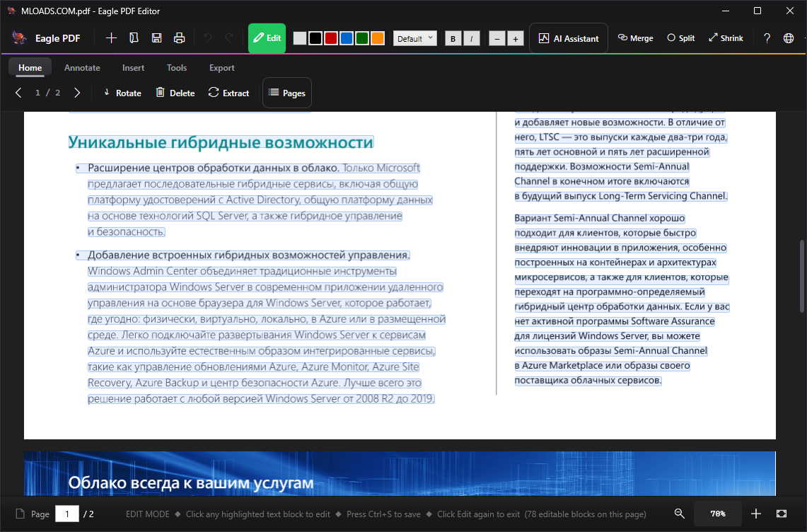The image size is (807, 532).
Task: Click the plus icon to add new document
Action: [111, 38]
